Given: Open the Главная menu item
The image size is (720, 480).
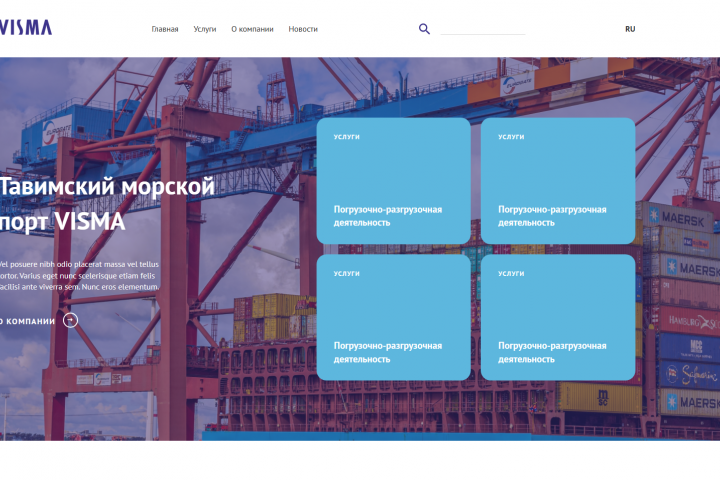Looking at the screenshot, I should click(x=165, y=29).
